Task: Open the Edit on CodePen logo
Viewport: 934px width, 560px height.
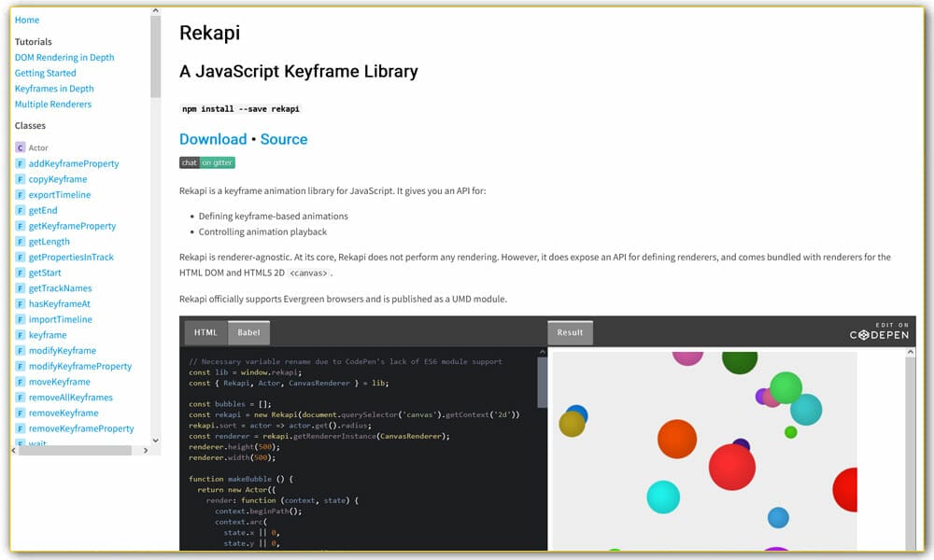Action: coord(878,332)
